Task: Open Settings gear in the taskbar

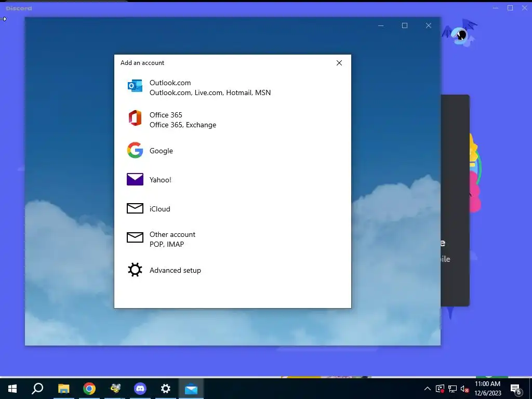Action: tap(166, 389)
